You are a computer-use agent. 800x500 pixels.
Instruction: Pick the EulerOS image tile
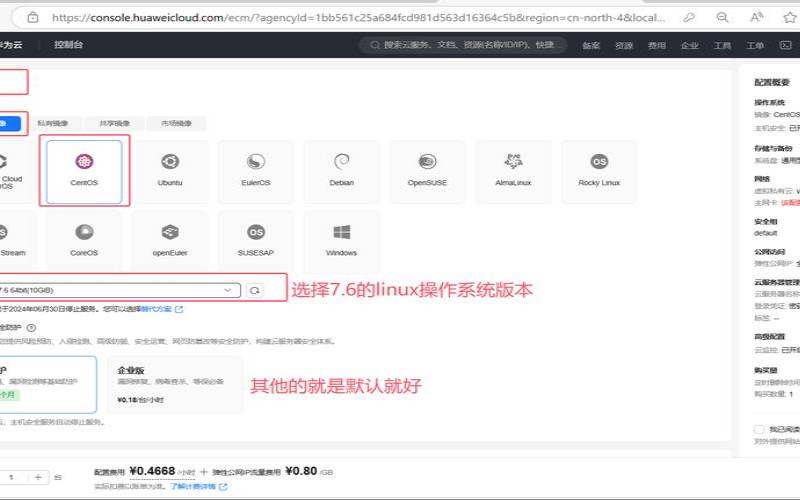pyautogui.click(x=256, y=171)
